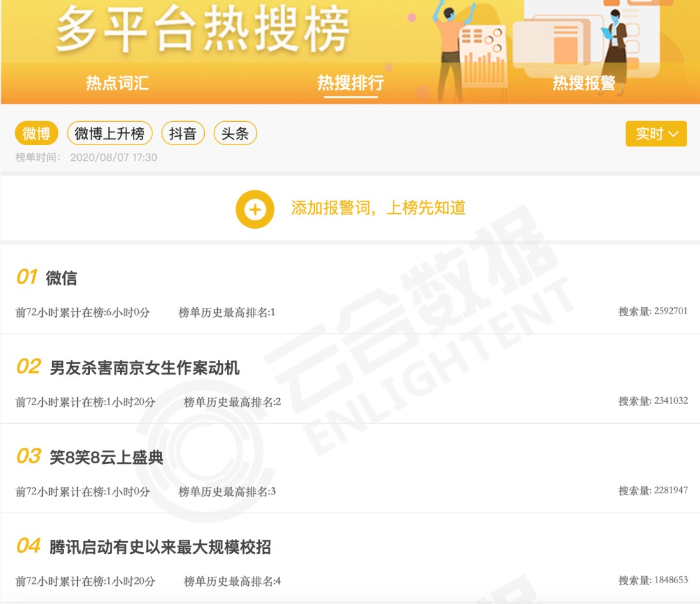Click the 多平台热搜榜 banner title
This screenshot has height=604, width=700.
203,29
